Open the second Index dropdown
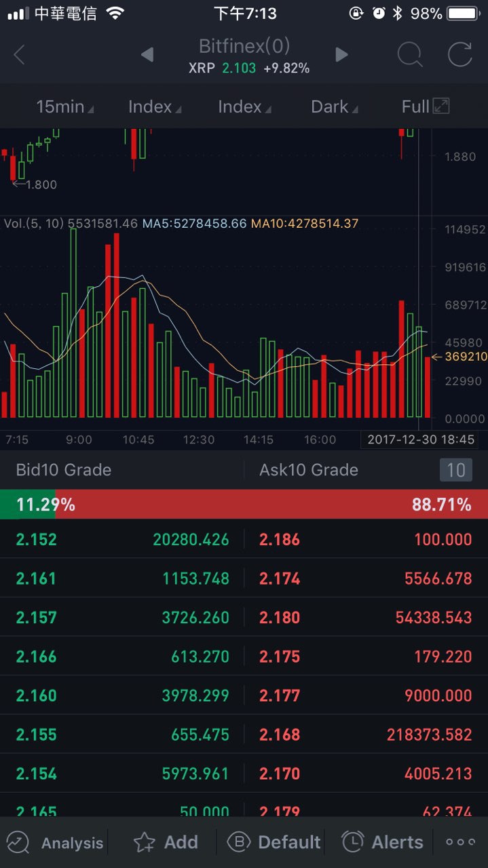 point(244,106)
